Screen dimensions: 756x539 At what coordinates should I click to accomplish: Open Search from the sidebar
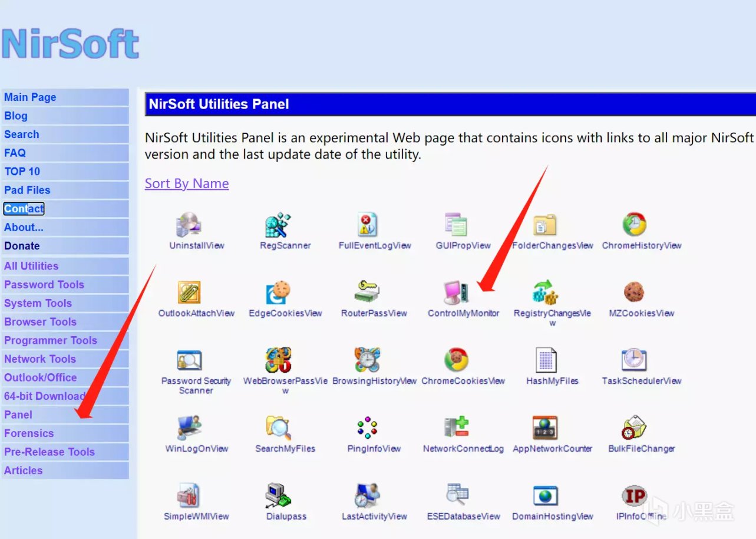tap(65, 134)
